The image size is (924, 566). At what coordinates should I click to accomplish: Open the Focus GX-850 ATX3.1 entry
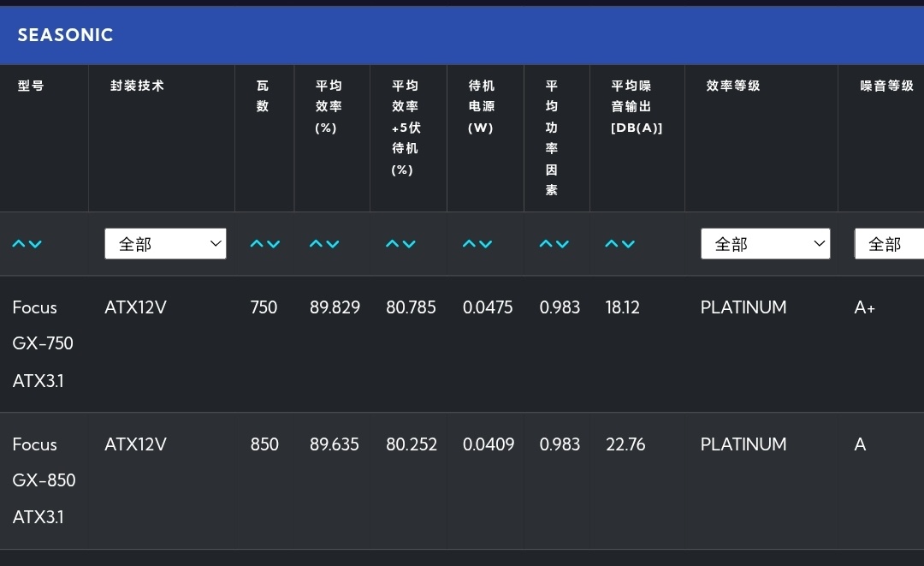44,480
